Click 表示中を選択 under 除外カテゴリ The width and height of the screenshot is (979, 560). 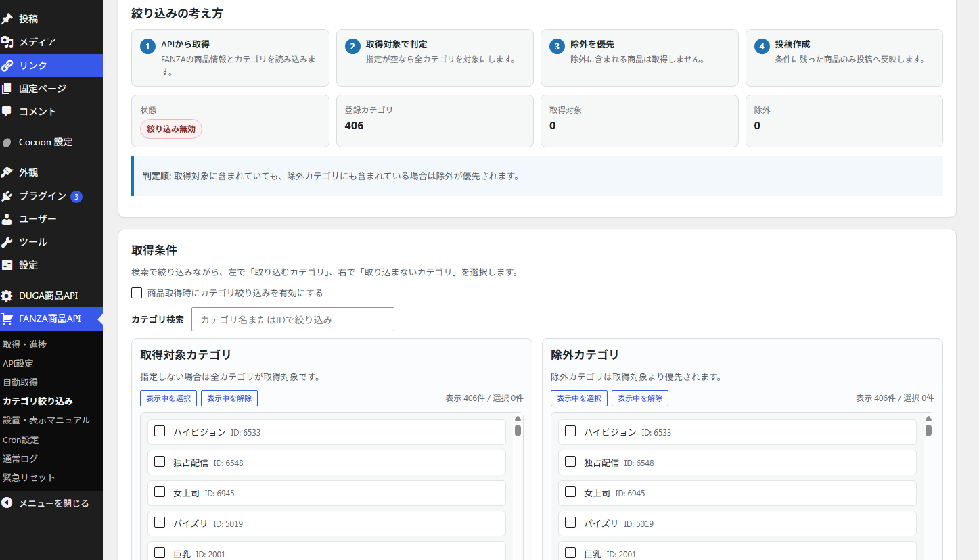tap(579, 398)
